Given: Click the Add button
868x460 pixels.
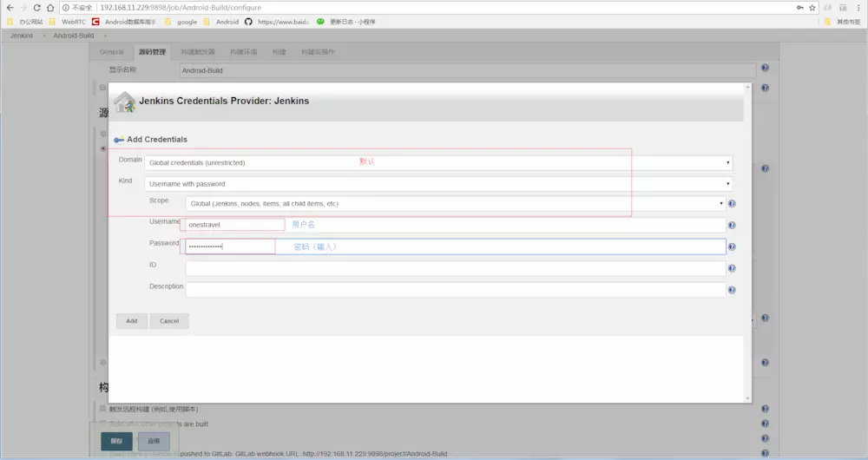Looking at the screenshot, I should [x=132, y=321].
